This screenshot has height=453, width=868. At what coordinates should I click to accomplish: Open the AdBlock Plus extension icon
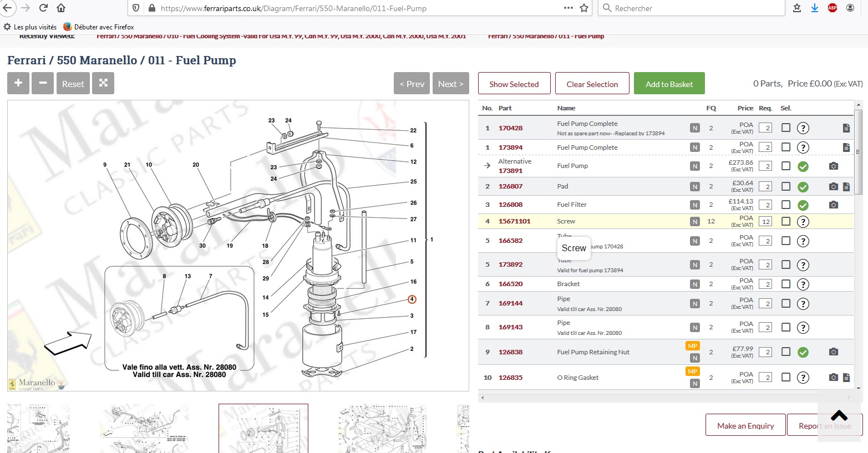point(832,8)
